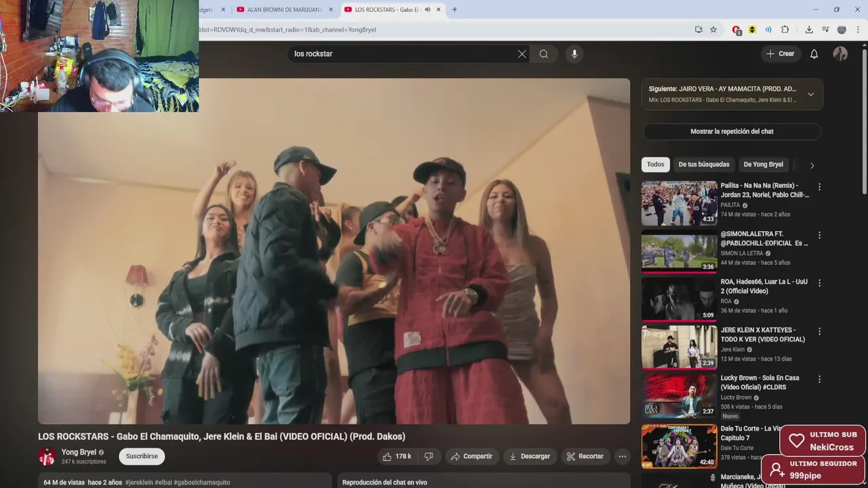The height and width of the screenshot is (488, 868).
Task: Select the 'De tus búsquedas' chip
Action: (x=704, y=165)
